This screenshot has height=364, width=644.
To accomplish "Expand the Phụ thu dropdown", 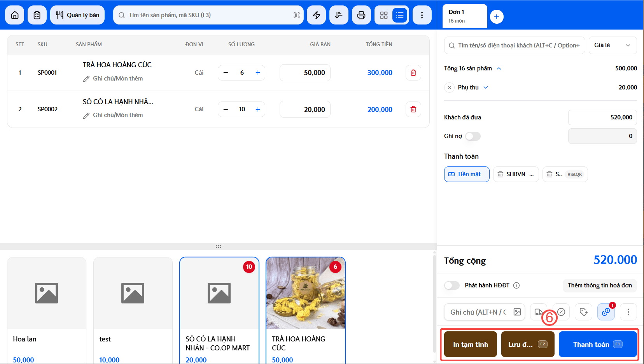I will (x=486, y=87).
